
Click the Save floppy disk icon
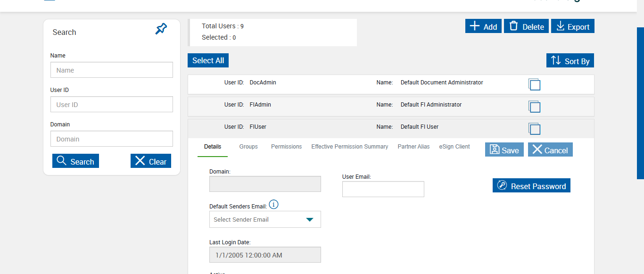point(495,150)
